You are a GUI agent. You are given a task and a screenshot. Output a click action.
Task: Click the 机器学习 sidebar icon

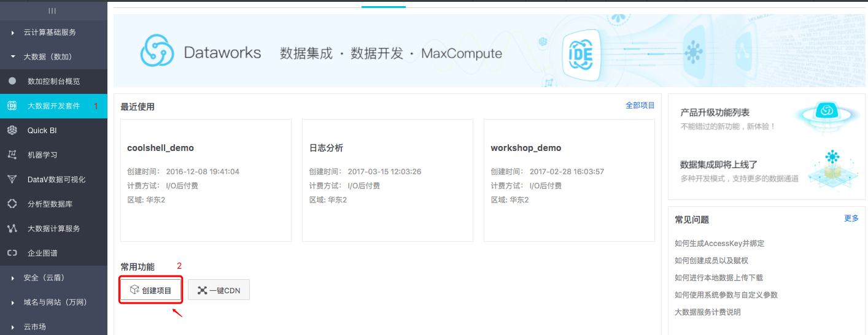pyautogui.click(x=12, y=155)
